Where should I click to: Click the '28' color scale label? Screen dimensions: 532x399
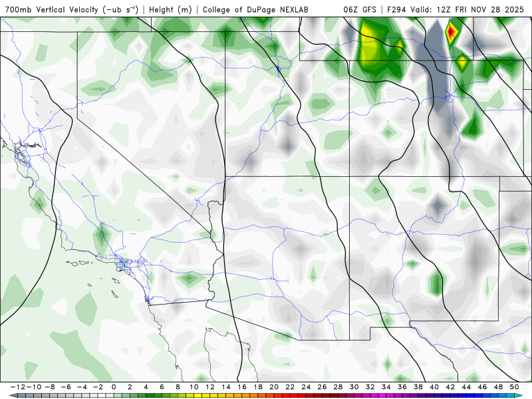(x=338, y=387)
